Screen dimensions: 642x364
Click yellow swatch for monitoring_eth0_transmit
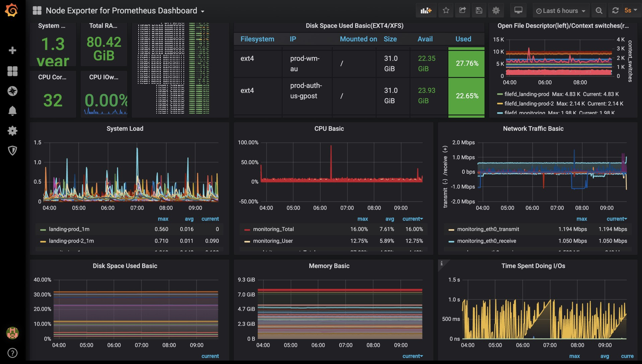pos(451,229)
